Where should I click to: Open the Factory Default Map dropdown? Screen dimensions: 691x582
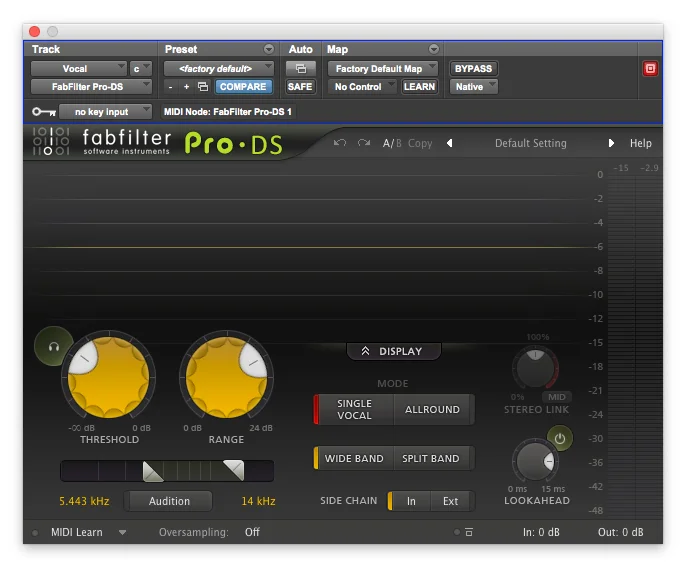pos(383,69)
